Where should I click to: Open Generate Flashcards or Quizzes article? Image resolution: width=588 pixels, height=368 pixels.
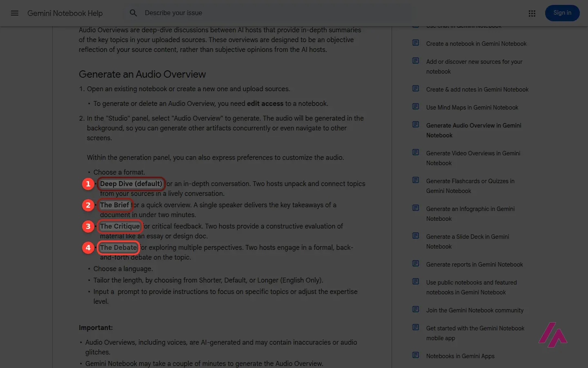[x=470, y=186]
